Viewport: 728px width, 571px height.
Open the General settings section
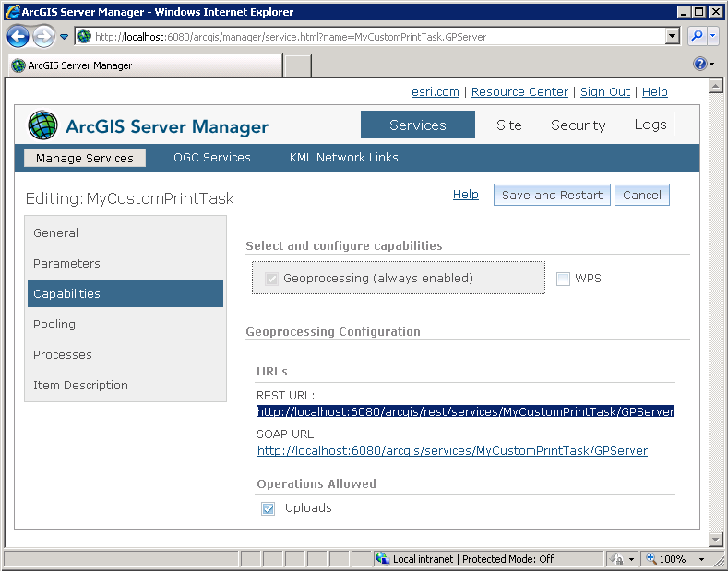tap(125, 232)
